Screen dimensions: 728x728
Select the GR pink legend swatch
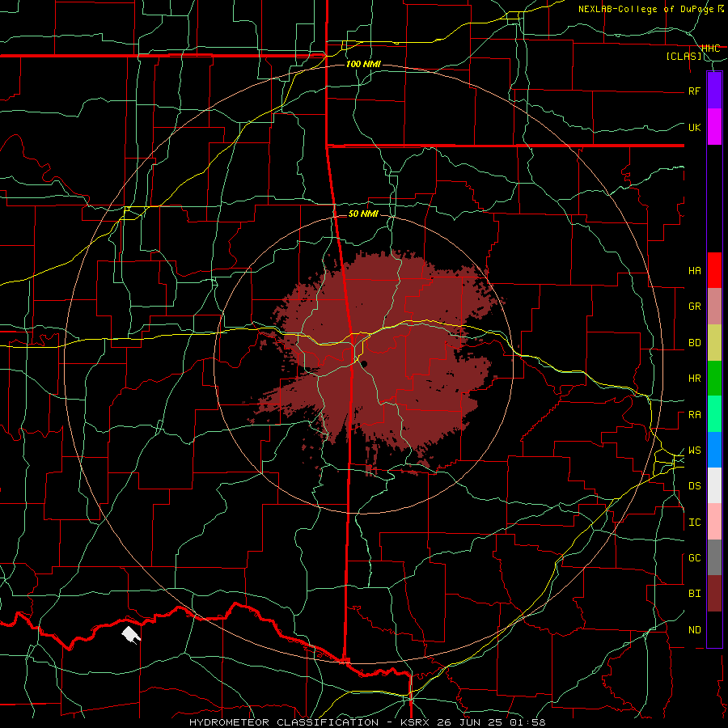click(x=714, y=307)
